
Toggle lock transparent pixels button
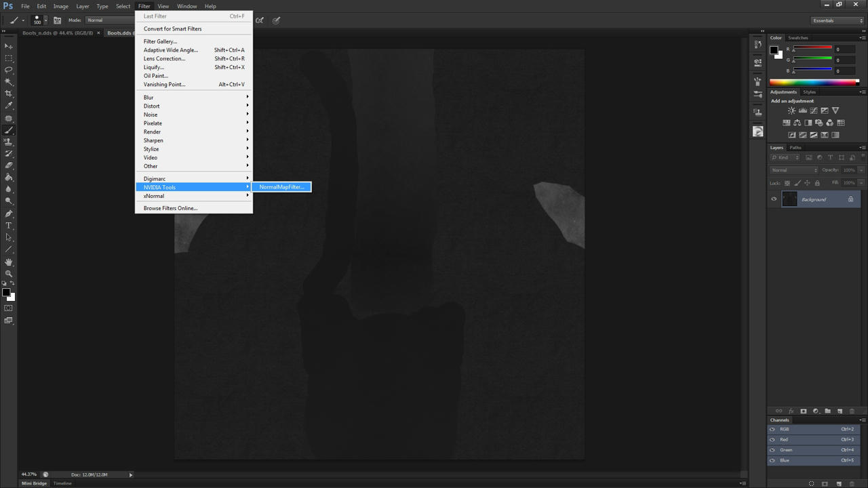click(x=787, y=183)
